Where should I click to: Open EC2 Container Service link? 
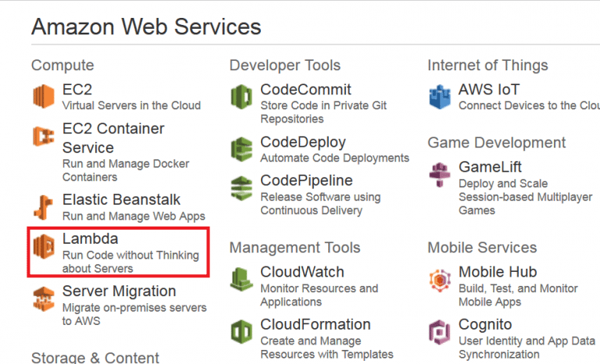[x=113, y=138]
